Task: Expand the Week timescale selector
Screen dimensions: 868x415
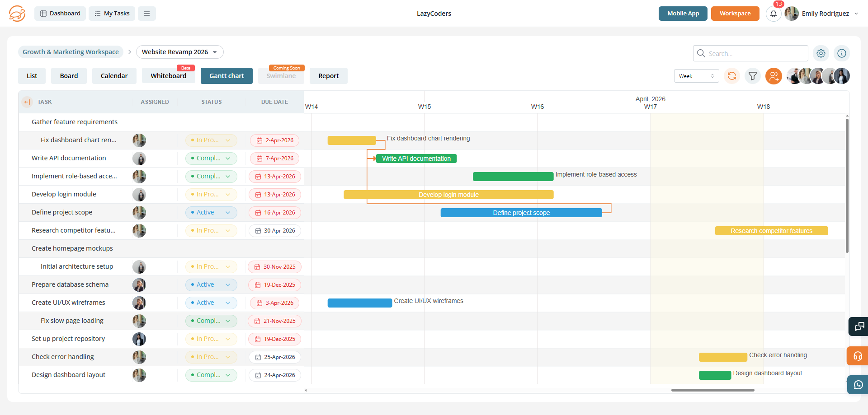Action: pos(696,76)
